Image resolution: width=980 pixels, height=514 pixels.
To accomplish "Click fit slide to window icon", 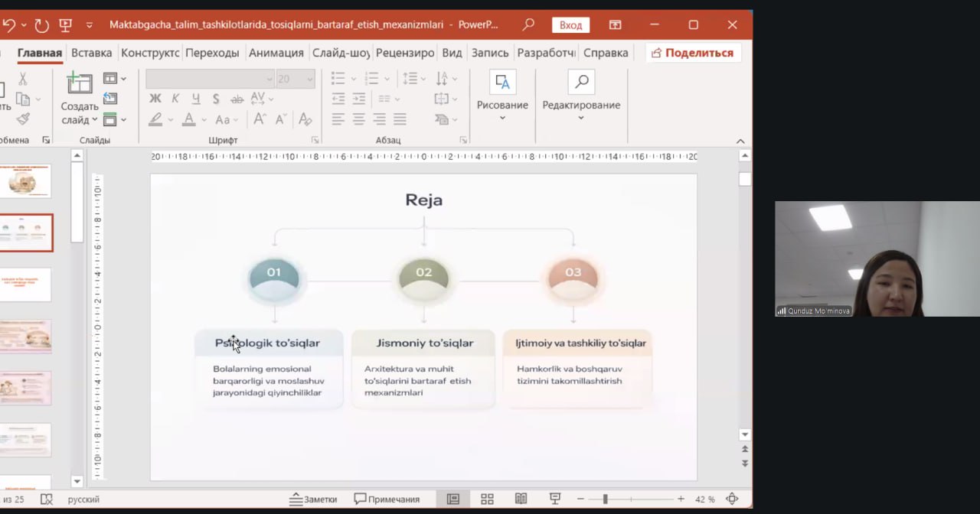I will pyautogui.click(x=732, y=499).
